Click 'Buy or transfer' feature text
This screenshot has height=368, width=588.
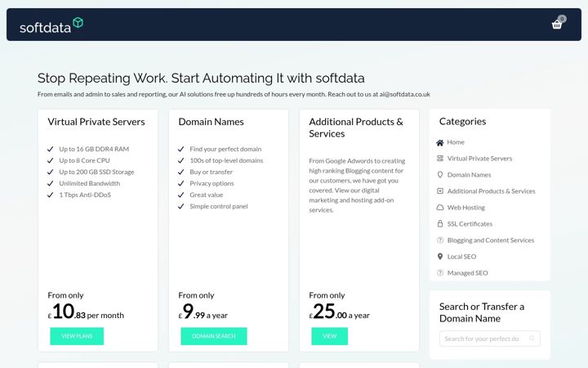tap(211, 172)
